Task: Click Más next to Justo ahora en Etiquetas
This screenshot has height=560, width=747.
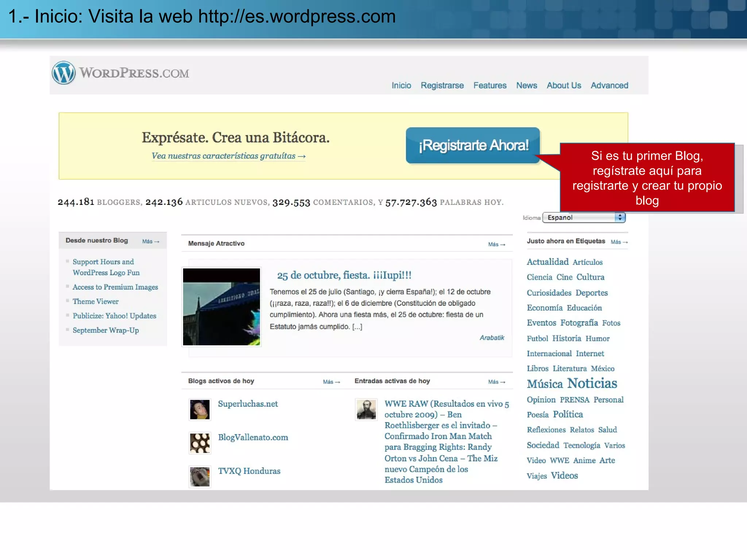Action: coord(619,242)
